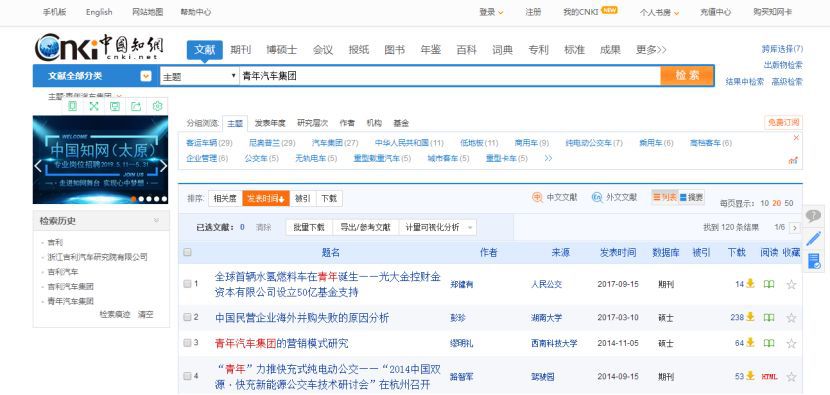
Task: Show previous banner slide with left arrow
Action: point(38,166)
